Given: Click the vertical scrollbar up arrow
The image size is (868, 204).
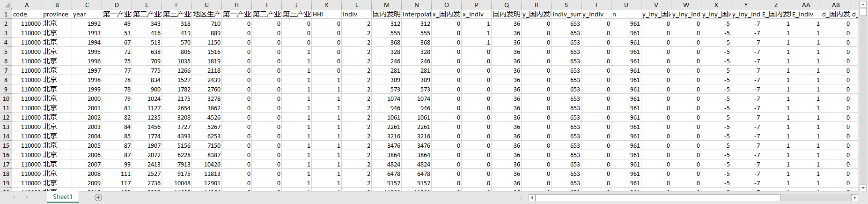Looking at the screenshot, I should tap(864, 4).
